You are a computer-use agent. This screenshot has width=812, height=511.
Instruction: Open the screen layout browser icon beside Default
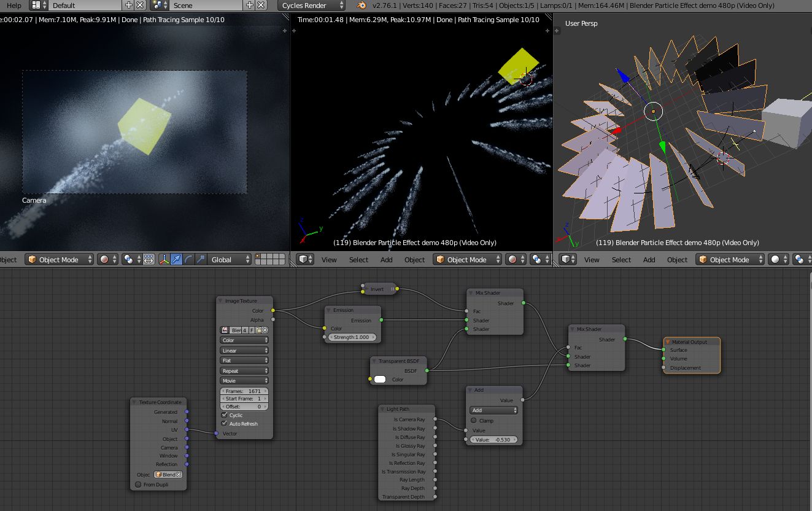pyautogui.click(x=38, y=5)
